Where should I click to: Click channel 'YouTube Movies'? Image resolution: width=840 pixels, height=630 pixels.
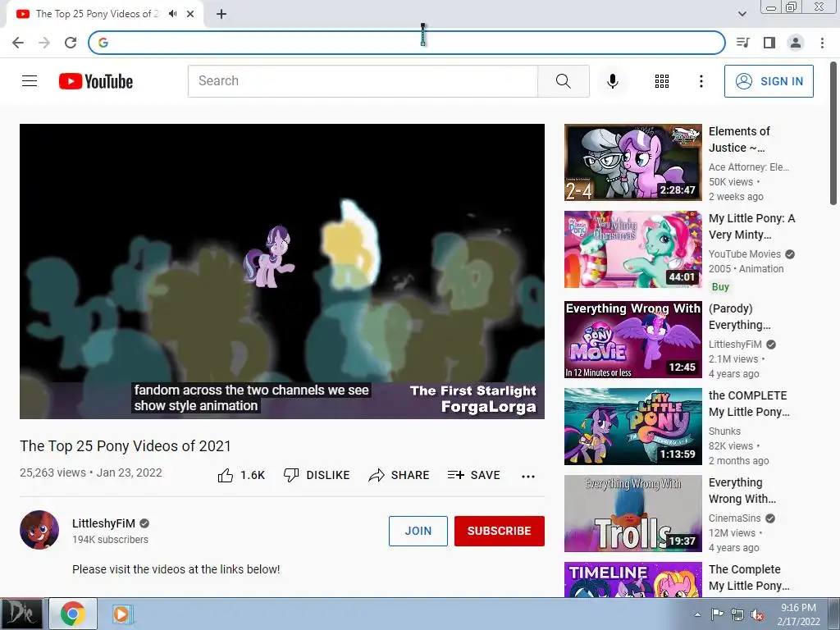[745, 254]
